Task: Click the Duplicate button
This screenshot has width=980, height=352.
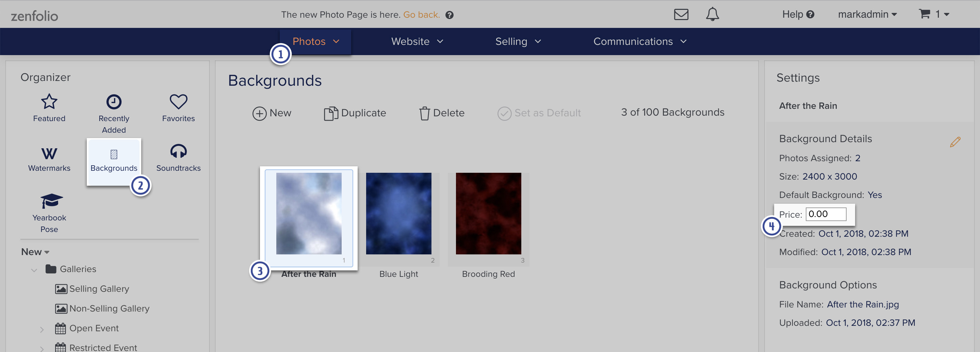Action: tap(355, 113)
